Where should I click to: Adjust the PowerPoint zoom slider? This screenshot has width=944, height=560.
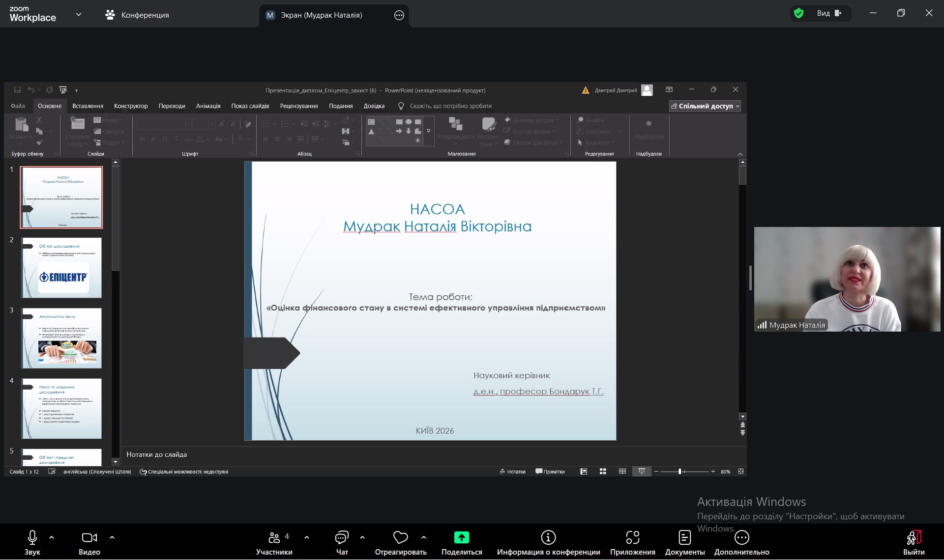pyautogui.click(x=680, y=472)
